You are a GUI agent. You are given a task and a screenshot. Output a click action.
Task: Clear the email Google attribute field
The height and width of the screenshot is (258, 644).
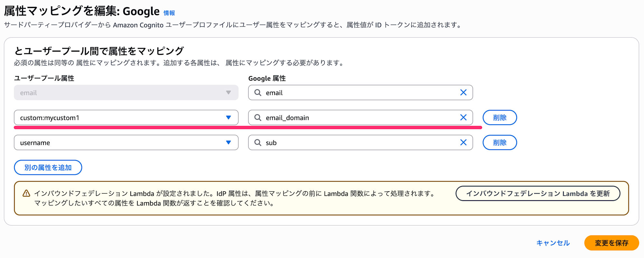(x=463, y=93)
